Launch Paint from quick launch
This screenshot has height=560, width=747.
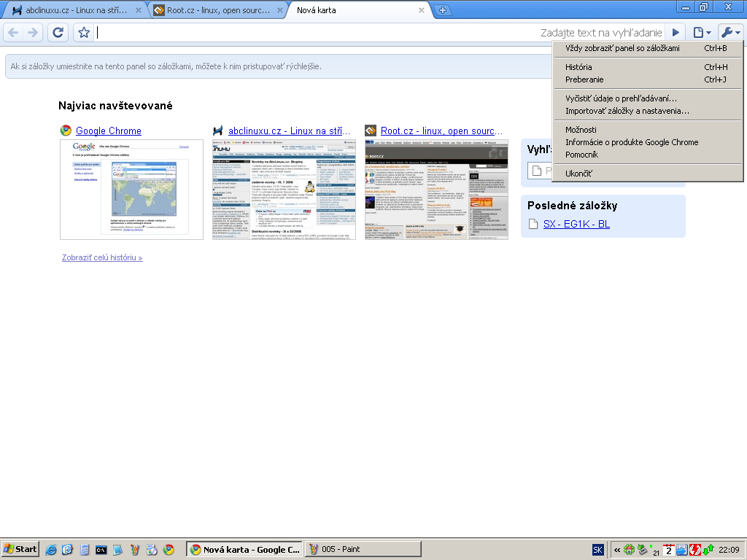coord(135,550)
